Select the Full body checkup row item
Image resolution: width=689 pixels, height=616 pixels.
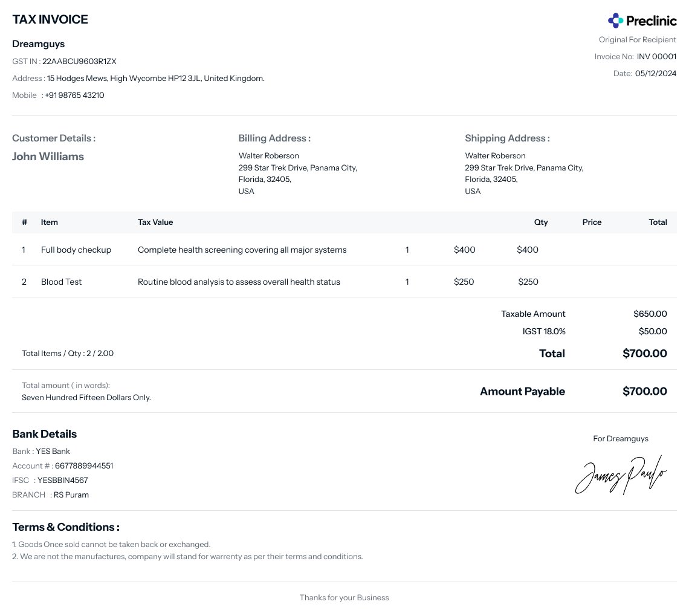76,250
